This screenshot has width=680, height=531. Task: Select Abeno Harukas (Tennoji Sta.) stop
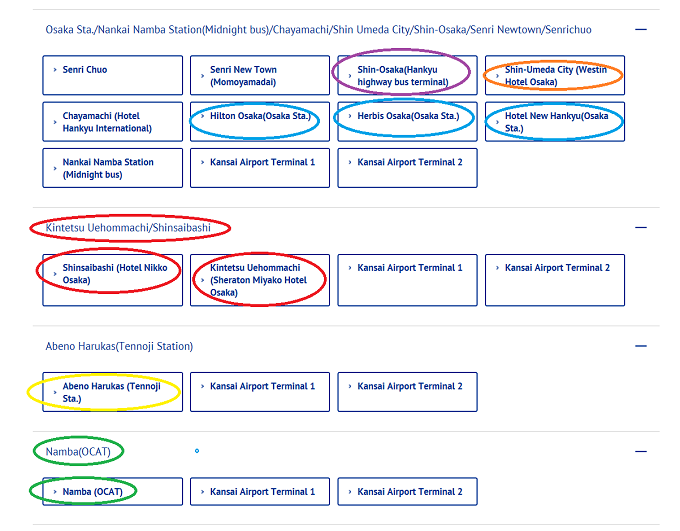click(112, 392)
